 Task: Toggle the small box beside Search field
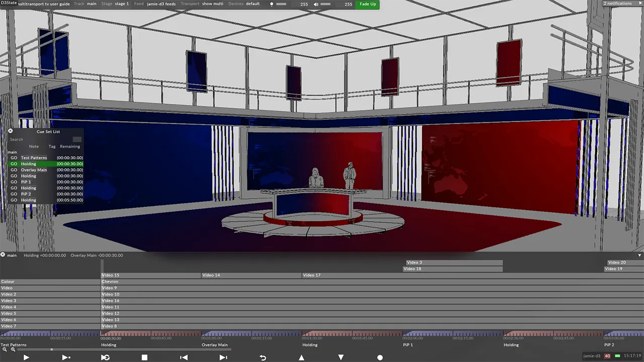coord(77,139)
